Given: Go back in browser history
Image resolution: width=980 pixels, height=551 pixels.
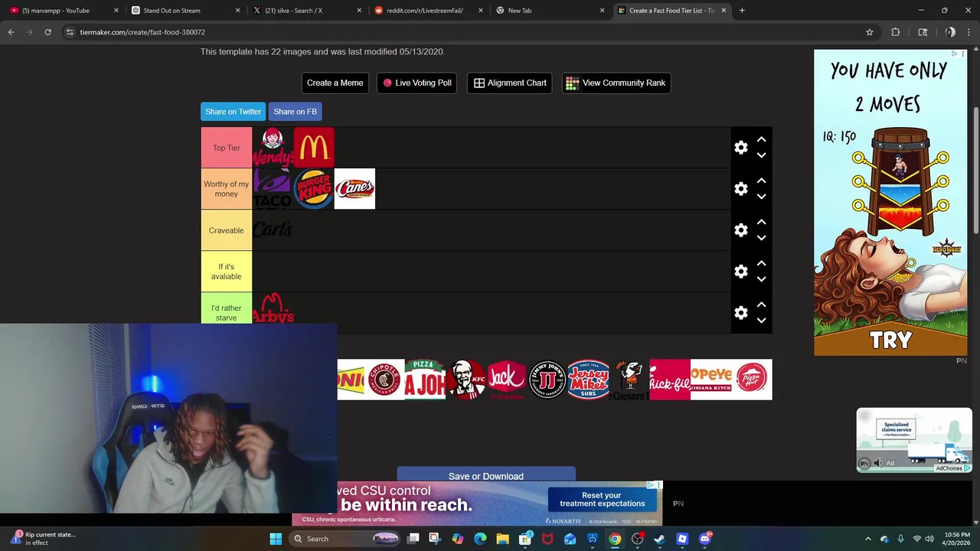Looking at the screenshot, I should [x=11, y=32].
